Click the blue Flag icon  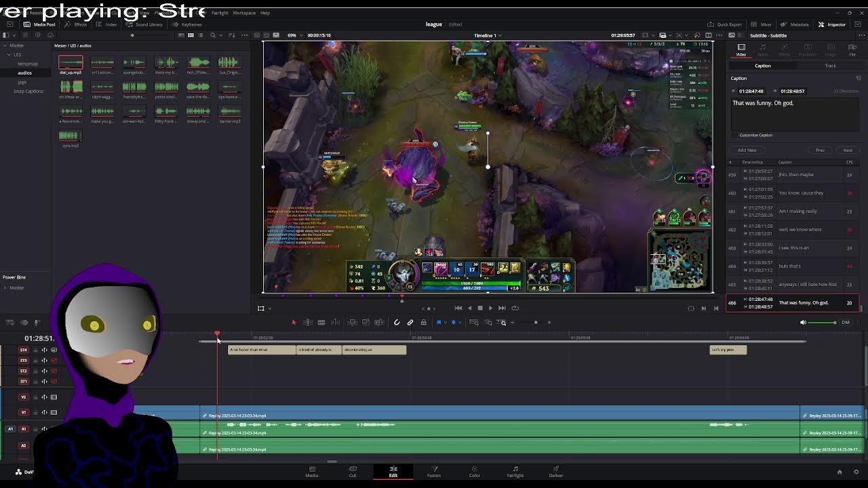(x=439, y=323)
